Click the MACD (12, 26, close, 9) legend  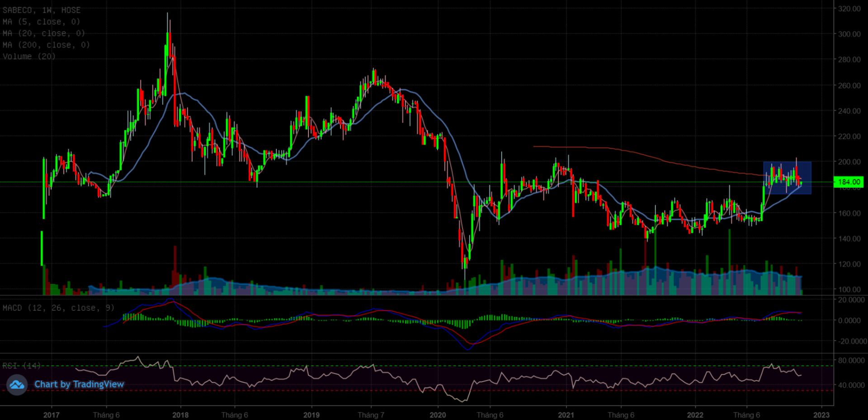(58, 308)
